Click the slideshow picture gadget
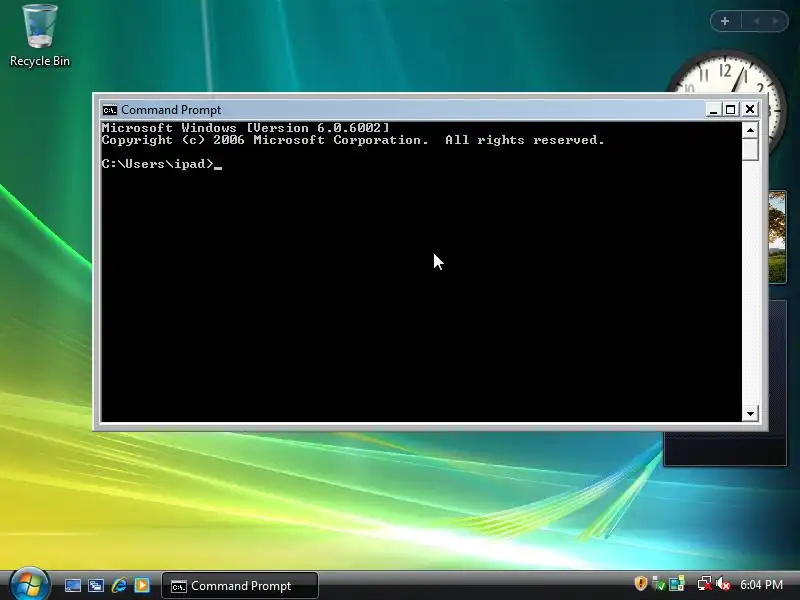The height and width of the screenshot is (600, 800). 778,237
